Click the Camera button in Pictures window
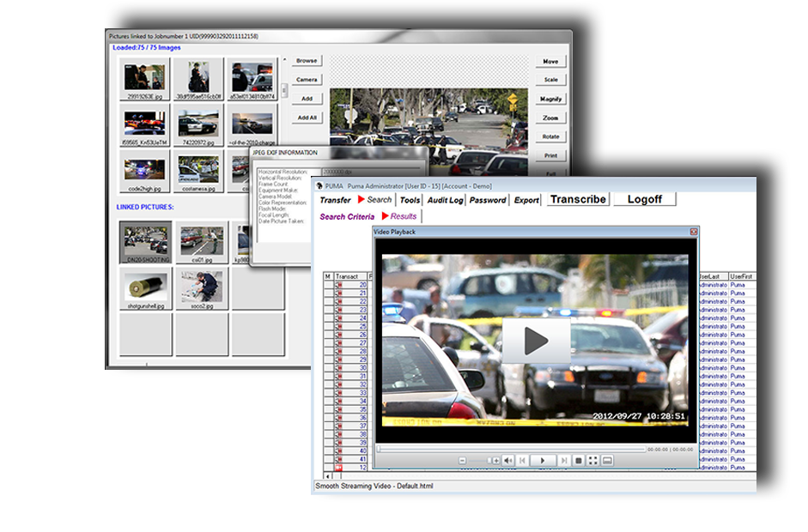Viewport: 808px width, 532px height. [x=307, y=80]
